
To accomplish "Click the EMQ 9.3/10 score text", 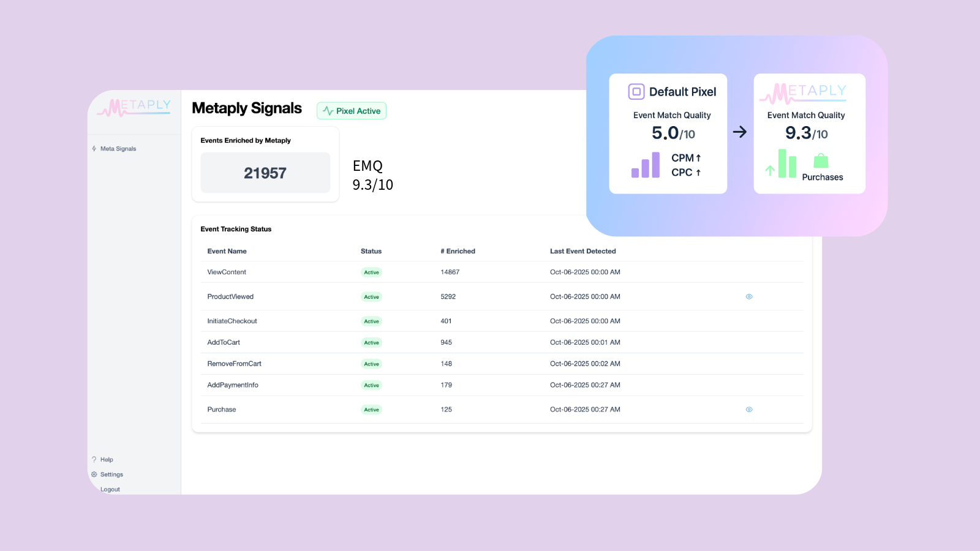I will [373, 175].
